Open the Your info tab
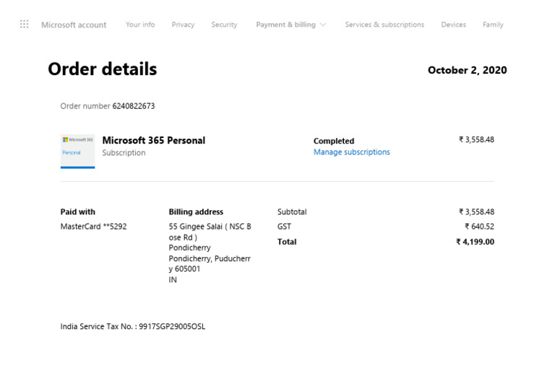Viewport: 555px width, 392px height. point(140,25)
